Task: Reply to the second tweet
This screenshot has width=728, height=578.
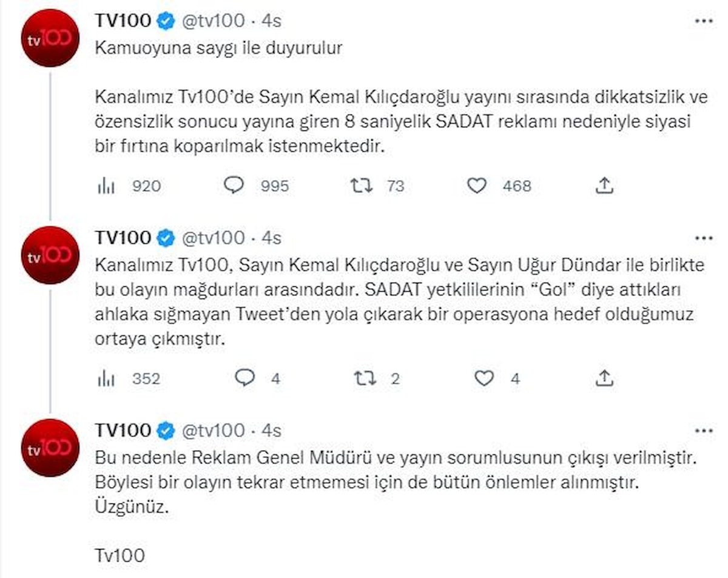Action: pyautogui.click(x=244, y=378)
